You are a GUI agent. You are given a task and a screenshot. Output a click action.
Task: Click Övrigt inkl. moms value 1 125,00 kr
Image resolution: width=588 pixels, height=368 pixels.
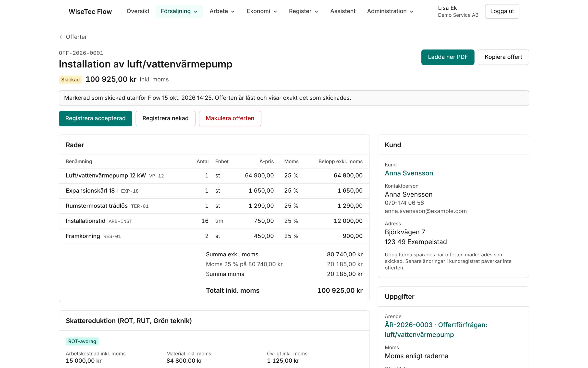click(283, 361)
